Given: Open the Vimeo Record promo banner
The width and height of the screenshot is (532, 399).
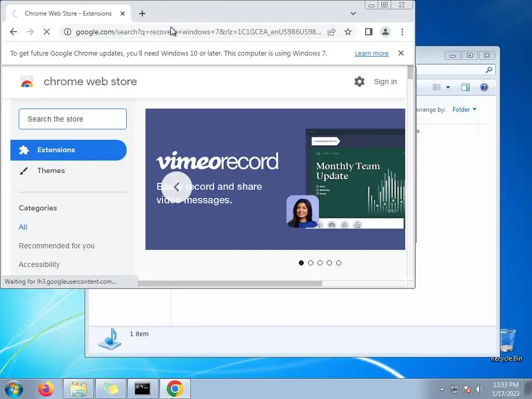Looking at the screenshot, I should pos(275,179).
